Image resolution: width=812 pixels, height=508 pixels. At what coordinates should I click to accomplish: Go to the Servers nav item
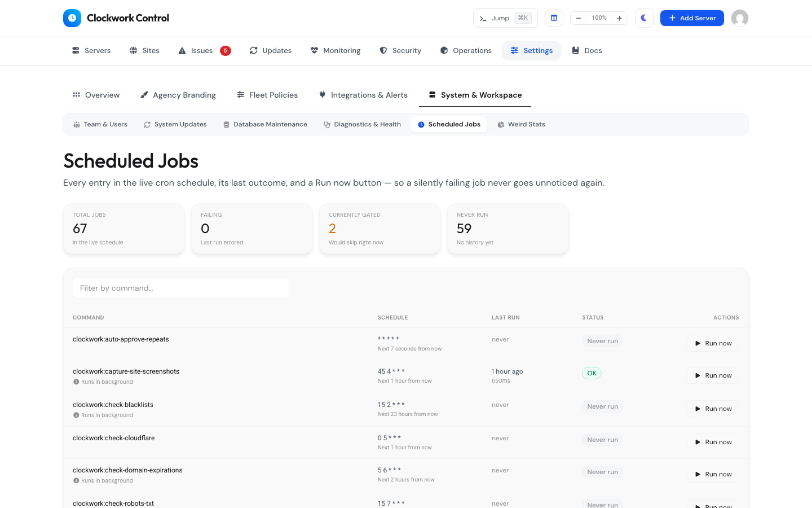[91, 51]
